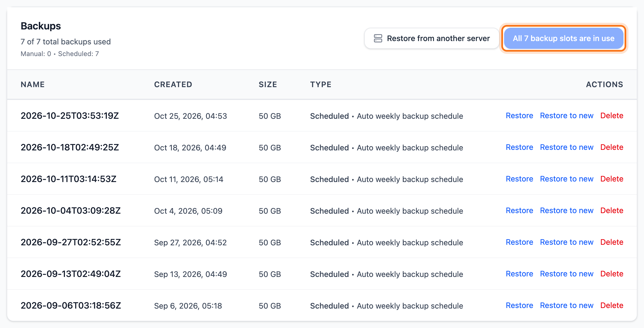Click created date 'Sep 6, 2026, 05:18'

[188, 306]
